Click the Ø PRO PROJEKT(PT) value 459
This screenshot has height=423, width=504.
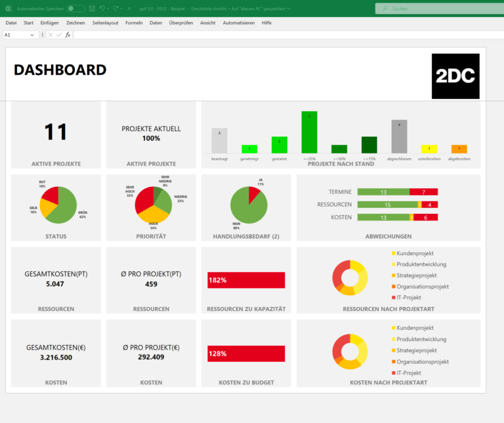[151, 284]
